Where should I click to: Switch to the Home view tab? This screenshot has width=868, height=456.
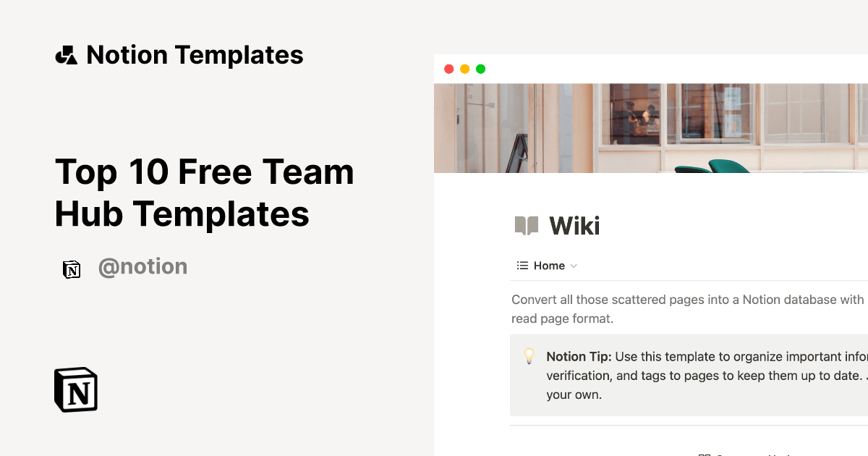[547, 265]
